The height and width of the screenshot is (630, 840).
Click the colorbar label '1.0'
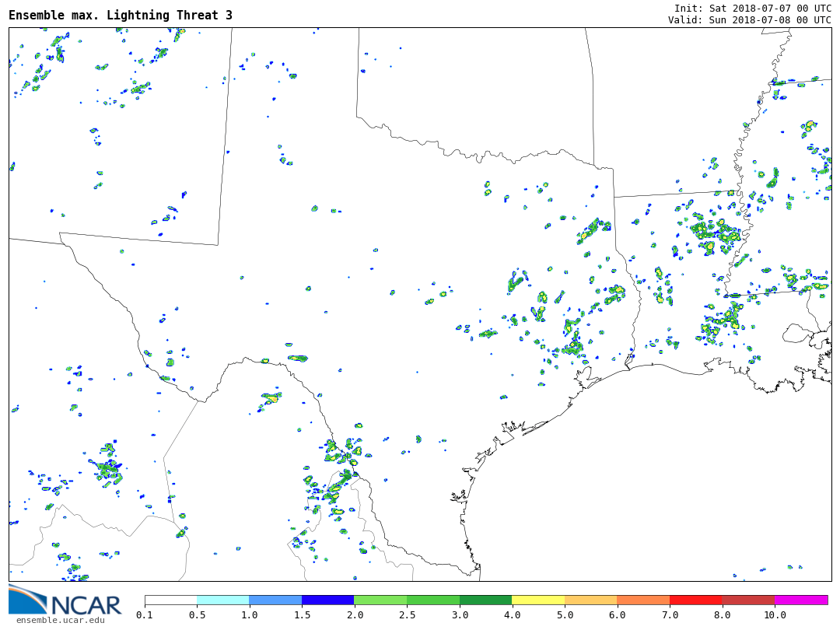250,615
